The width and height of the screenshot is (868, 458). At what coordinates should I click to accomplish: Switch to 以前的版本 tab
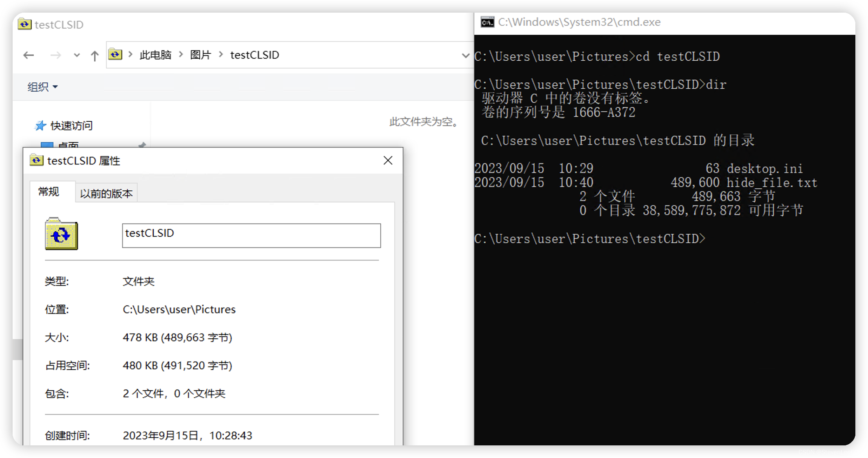106,194
